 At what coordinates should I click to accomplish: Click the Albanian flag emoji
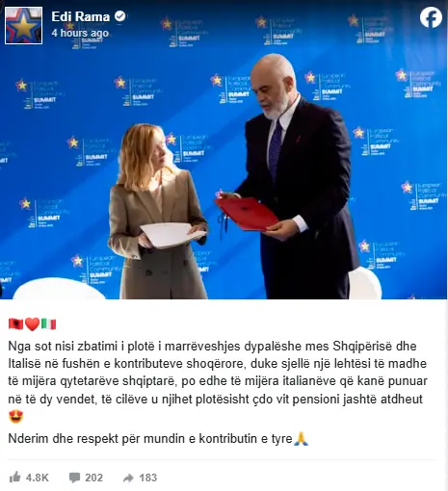pyautogui.click(x=15, y=324)
